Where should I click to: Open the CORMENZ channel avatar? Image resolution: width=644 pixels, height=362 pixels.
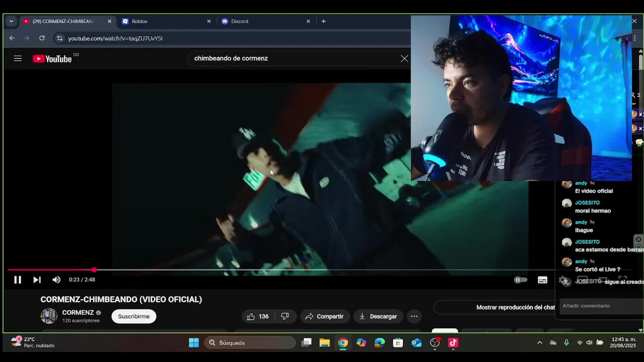tap(49, 316)
